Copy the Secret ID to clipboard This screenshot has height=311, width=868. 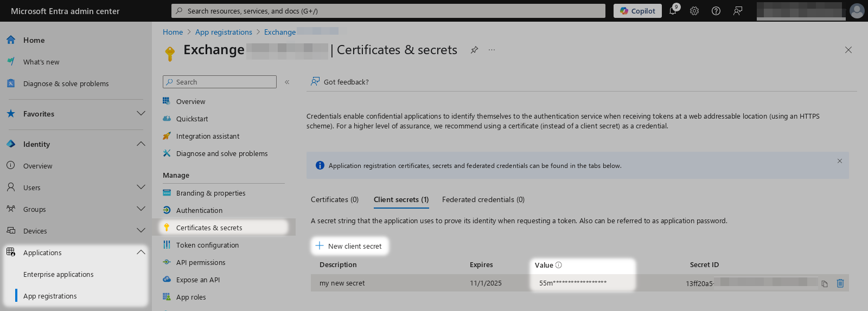tap(825, 283)
